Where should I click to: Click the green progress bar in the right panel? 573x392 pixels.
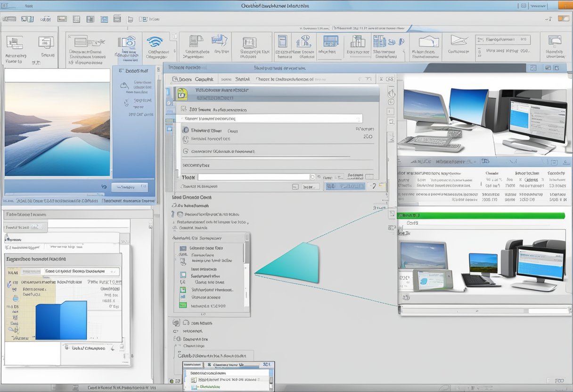pos(481,215)
